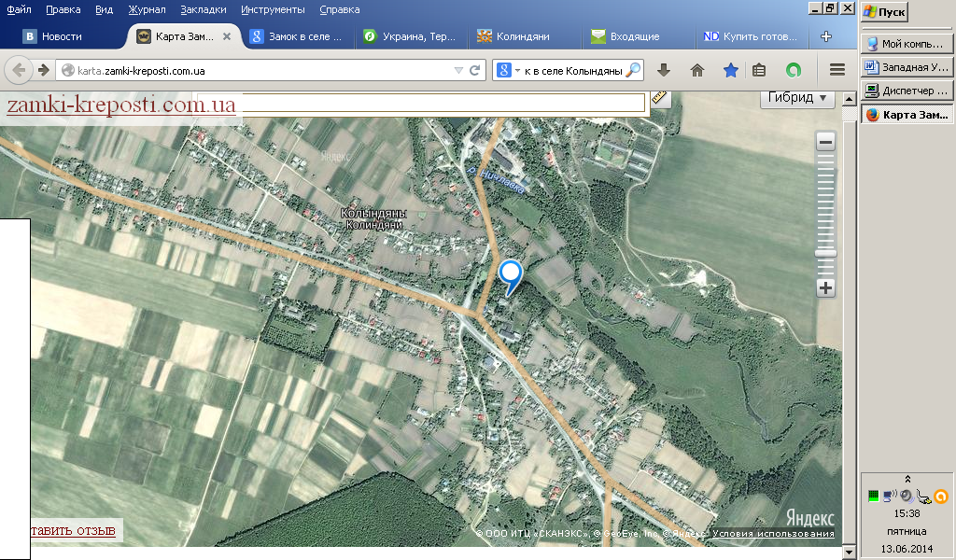Zoom in map with plus button

pyautogui.click(x=825, y=287)
